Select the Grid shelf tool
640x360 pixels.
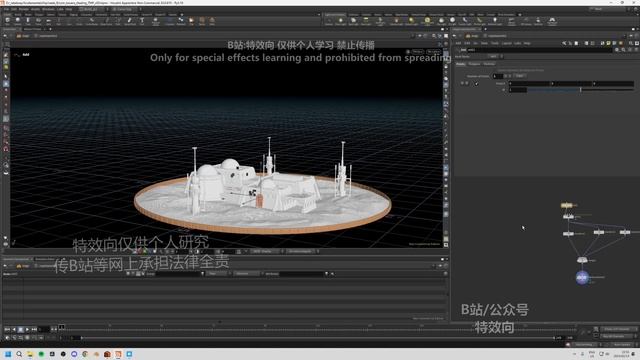tap(49, 20)
